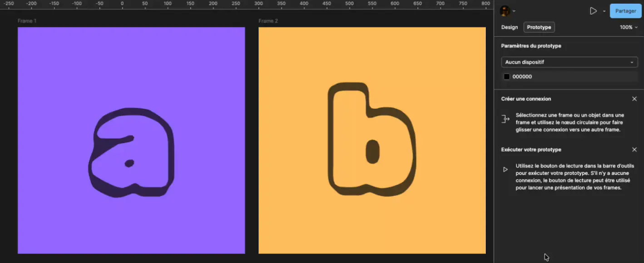Open the 100% zoom dropdown

(x=629, y=27)
